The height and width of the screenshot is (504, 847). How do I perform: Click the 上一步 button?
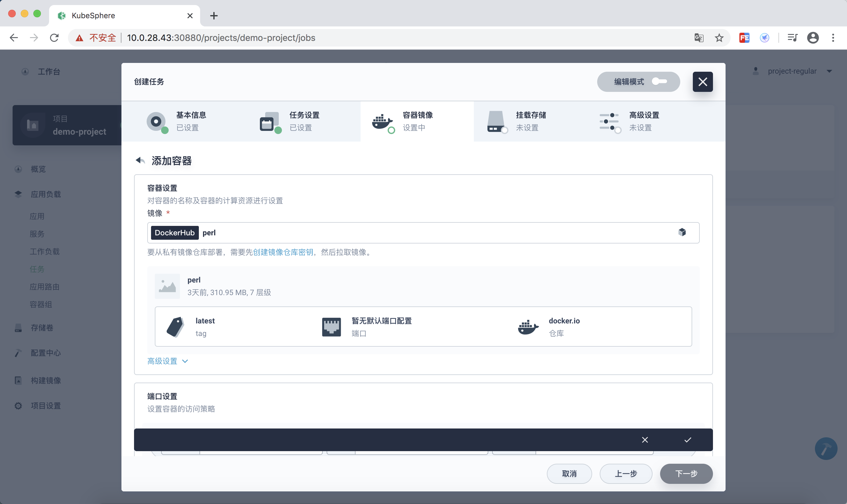(625, 473)
